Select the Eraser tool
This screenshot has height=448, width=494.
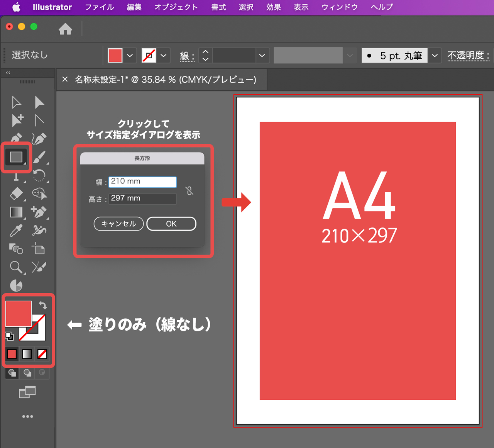click(16, 194)
